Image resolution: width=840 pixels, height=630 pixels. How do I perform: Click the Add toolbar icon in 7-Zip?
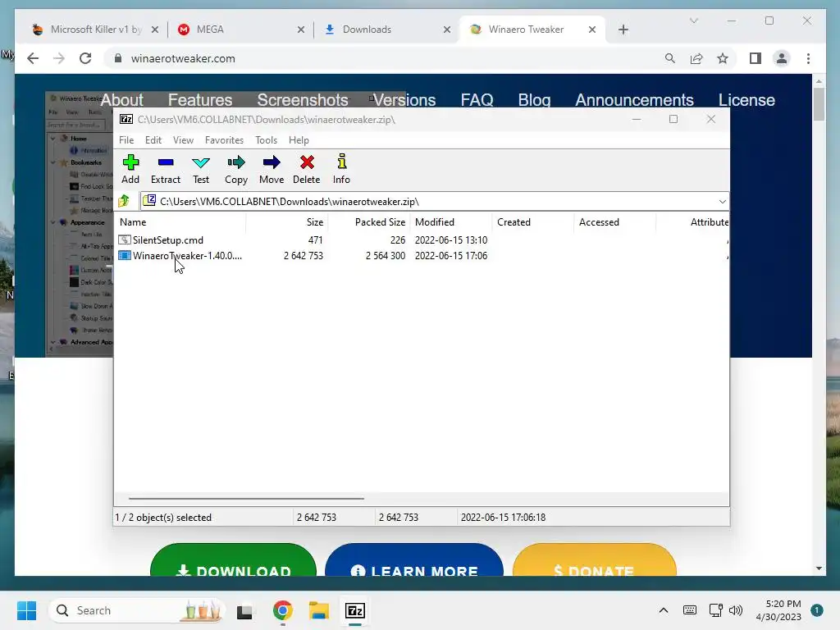point(130,169)
